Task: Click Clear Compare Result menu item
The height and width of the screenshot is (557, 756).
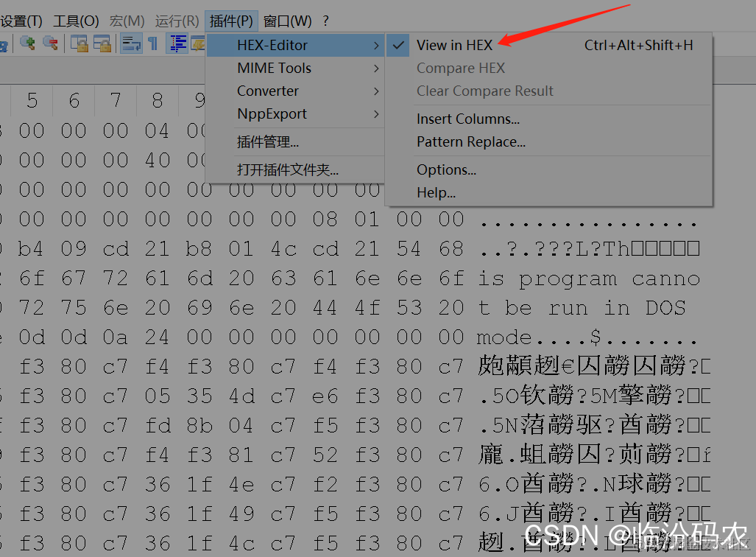Action: pyautogui.click(x=548, y=91)
